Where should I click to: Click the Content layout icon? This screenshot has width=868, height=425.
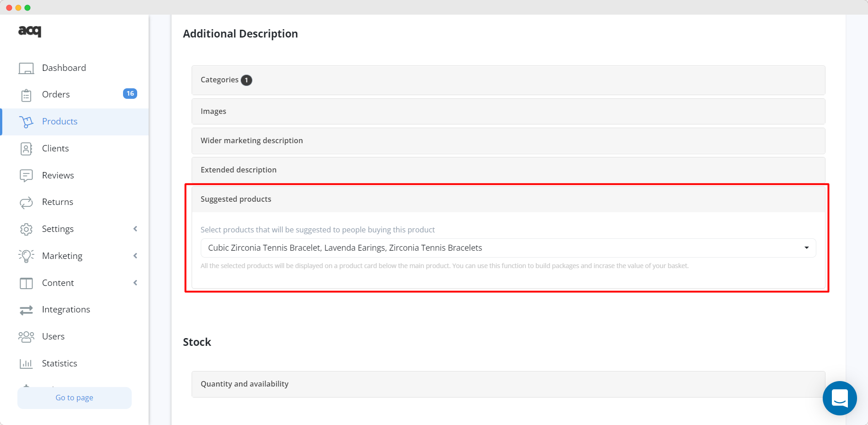coord(26,283)
